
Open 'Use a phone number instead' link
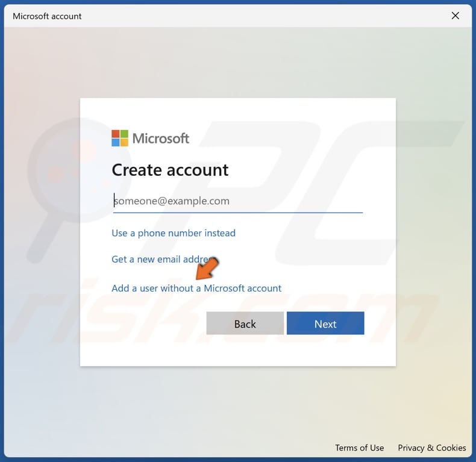click(x=174, y=233)
